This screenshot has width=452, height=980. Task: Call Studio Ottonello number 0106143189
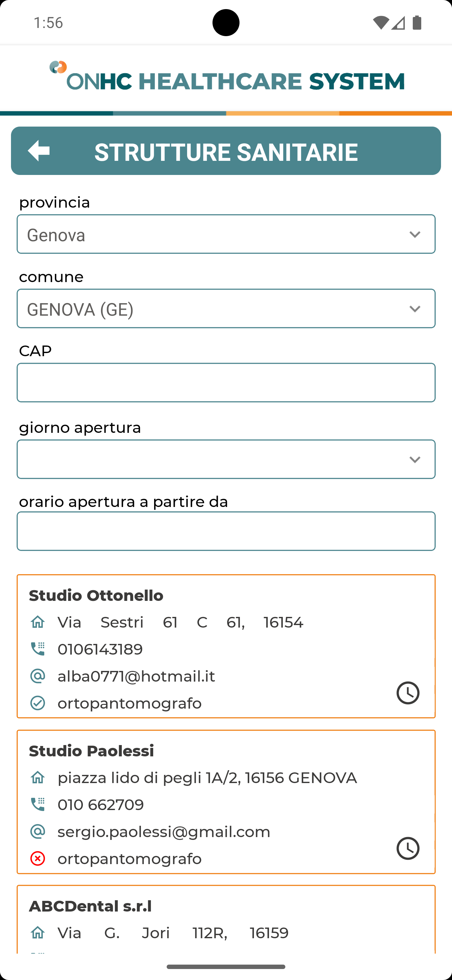click(100, 649)
